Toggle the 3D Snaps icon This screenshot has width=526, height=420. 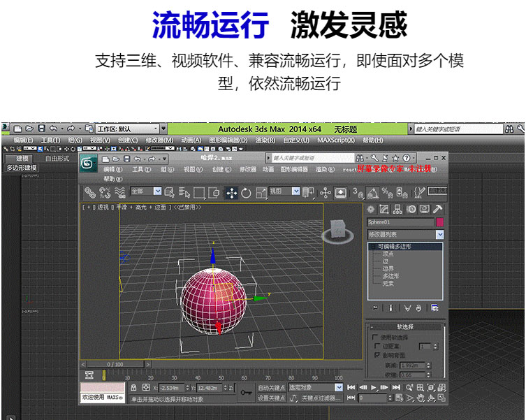pyautogui.click(x=358, y=193)
